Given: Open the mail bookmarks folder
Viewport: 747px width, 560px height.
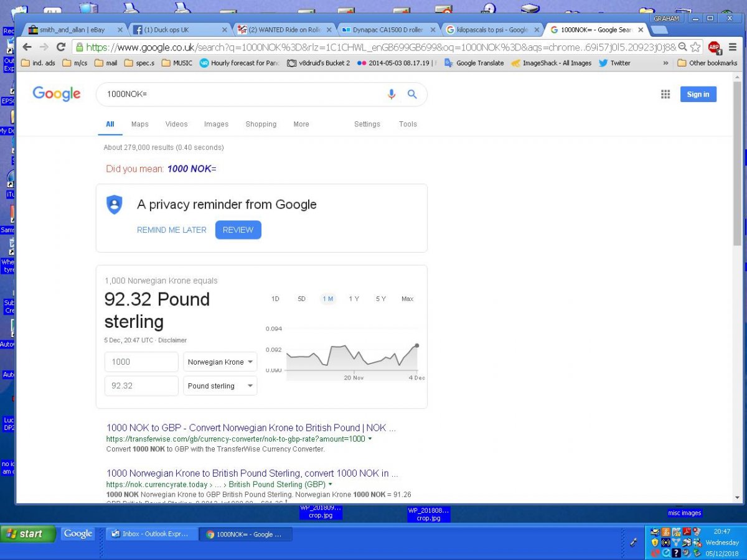Looking at the screenshot, I should (x=106, y=63).
